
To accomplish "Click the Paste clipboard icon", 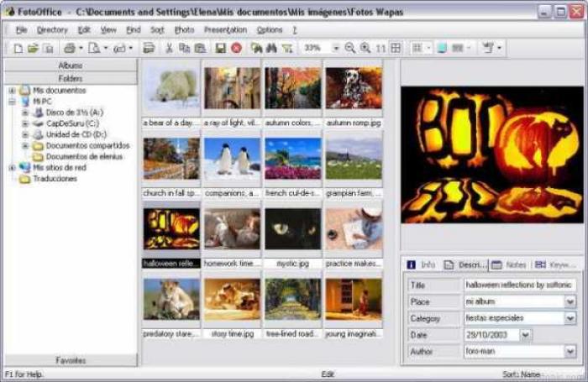I will tap(201, 49).
